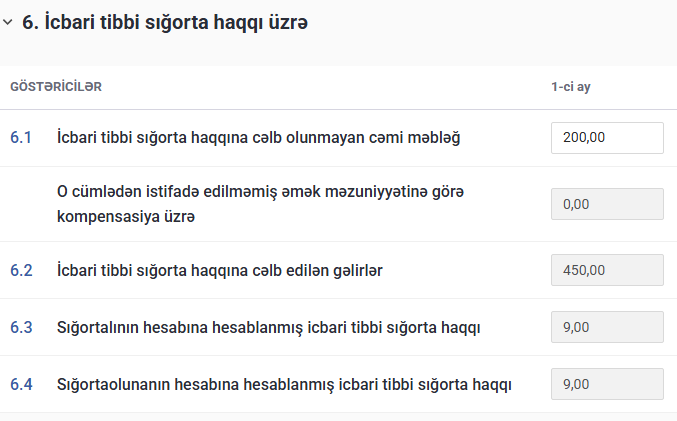677x421 pixels.
Task: Click the disabled 0,00 compensation field
Action: 607,203
